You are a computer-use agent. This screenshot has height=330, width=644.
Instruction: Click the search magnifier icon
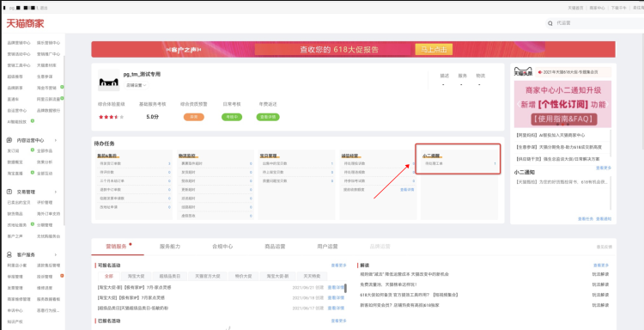click(x=550, y=23)
